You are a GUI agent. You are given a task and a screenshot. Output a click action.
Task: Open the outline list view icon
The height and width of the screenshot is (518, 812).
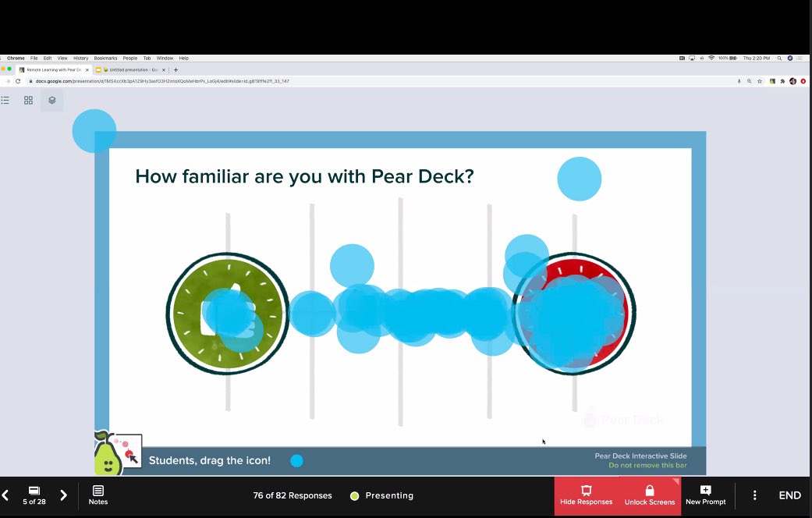[5, 101]
